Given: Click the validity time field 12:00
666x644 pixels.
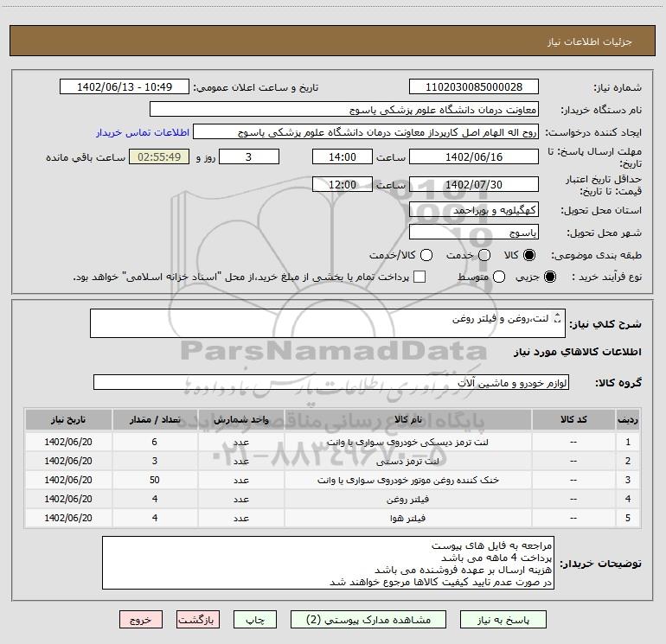Looking at the screenshot, I should 343,184.
